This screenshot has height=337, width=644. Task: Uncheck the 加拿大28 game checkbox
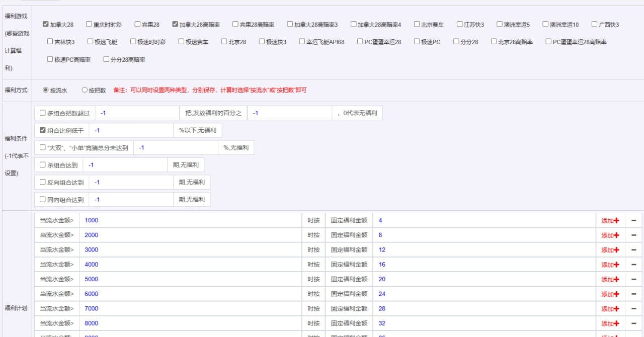46,24
